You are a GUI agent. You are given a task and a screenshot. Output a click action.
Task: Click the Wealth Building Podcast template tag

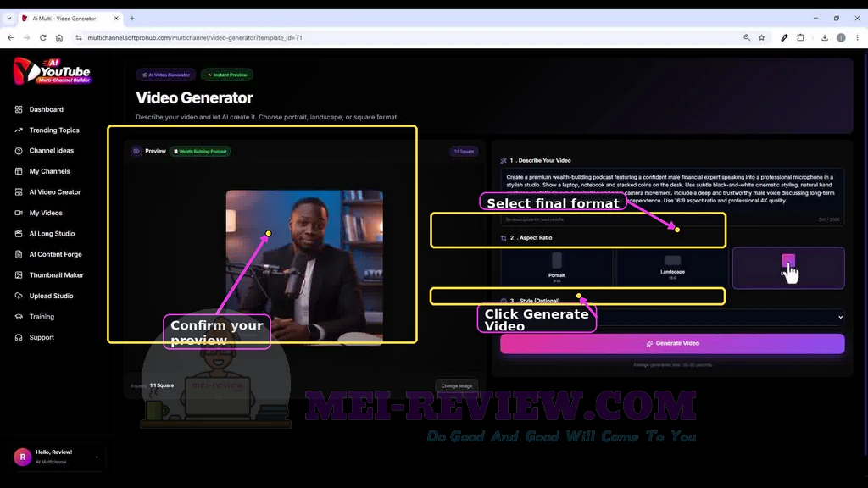point(200,151)
